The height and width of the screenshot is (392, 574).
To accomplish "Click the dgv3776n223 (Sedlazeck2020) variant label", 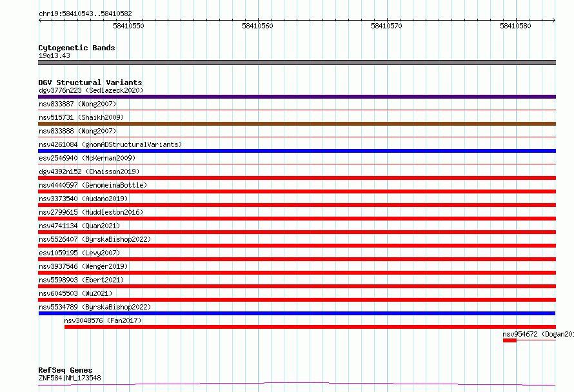I will point(91,90).
